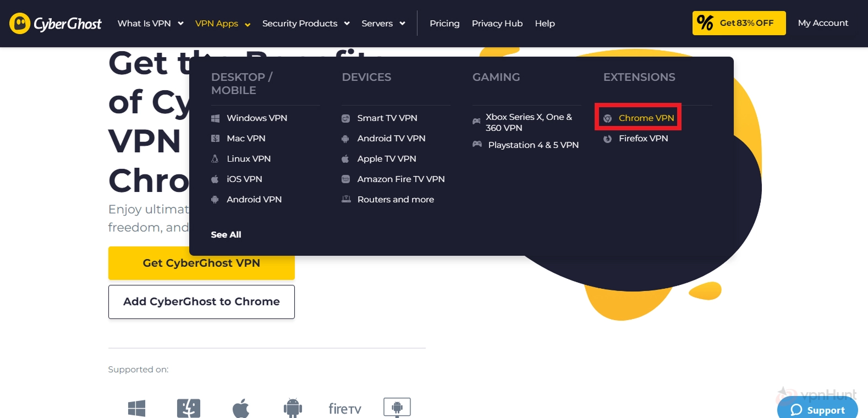The image size is (868, 418).
Task: Open the Security Products menu
Action: point(300,23)
